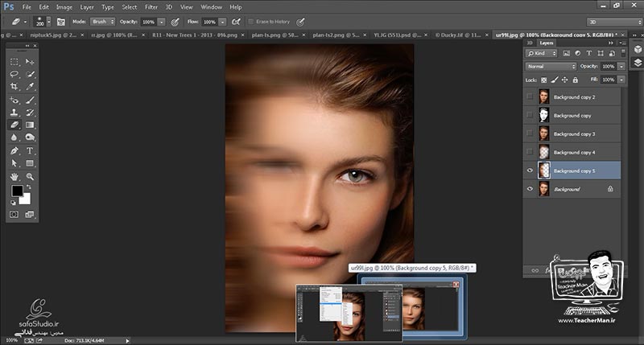Show the Background copy 3 layer
Screen dimensions: 644x345
[x=530, y=133]
